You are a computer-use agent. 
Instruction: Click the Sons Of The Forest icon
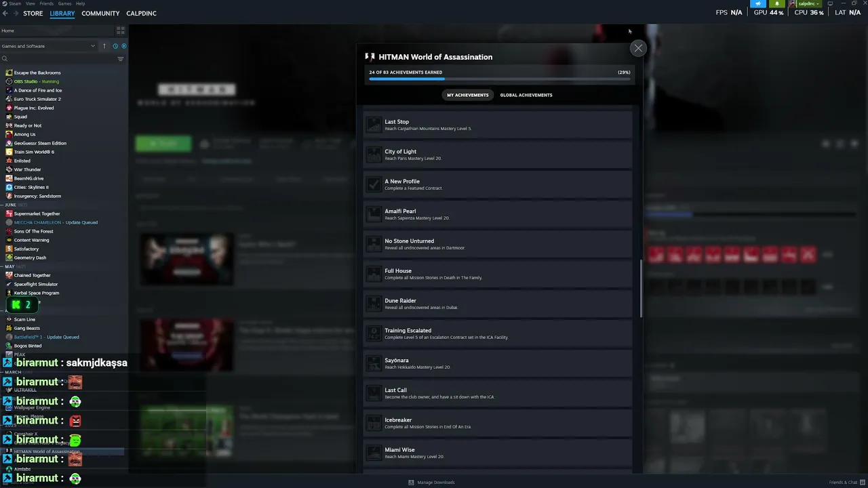(x=9, y=231)
